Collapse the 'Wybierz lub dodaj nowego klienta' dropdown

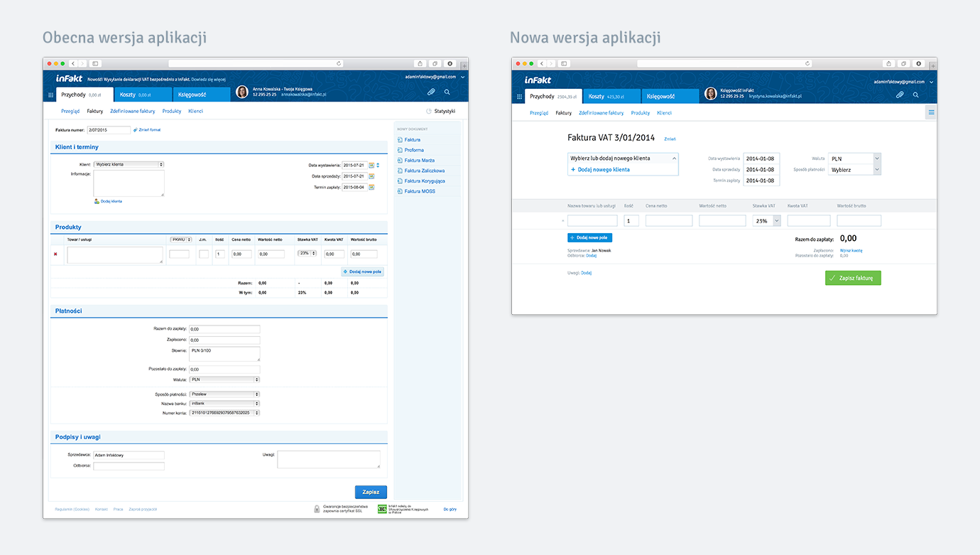[x=674, y=158]
